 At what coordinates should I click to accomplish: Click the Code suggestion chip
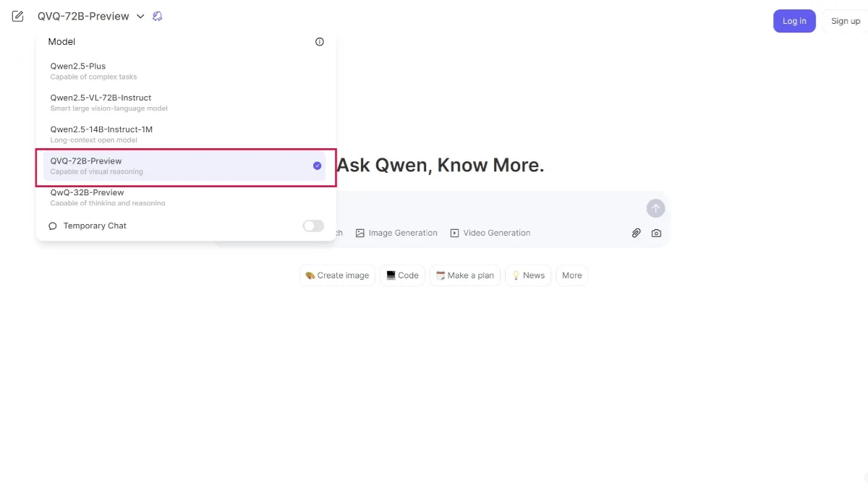tap(403, 275)
